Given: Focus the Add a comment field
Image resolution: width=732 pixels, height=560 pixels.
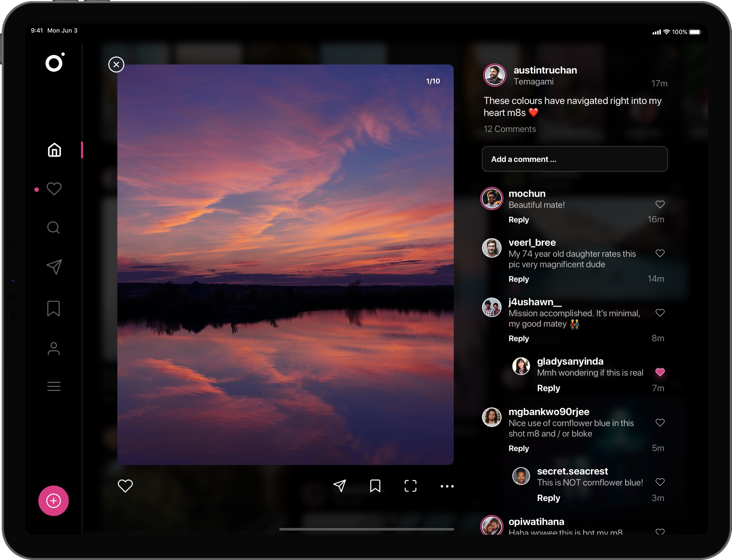Looking at the screenshot, I should click(x=575, y=159).
